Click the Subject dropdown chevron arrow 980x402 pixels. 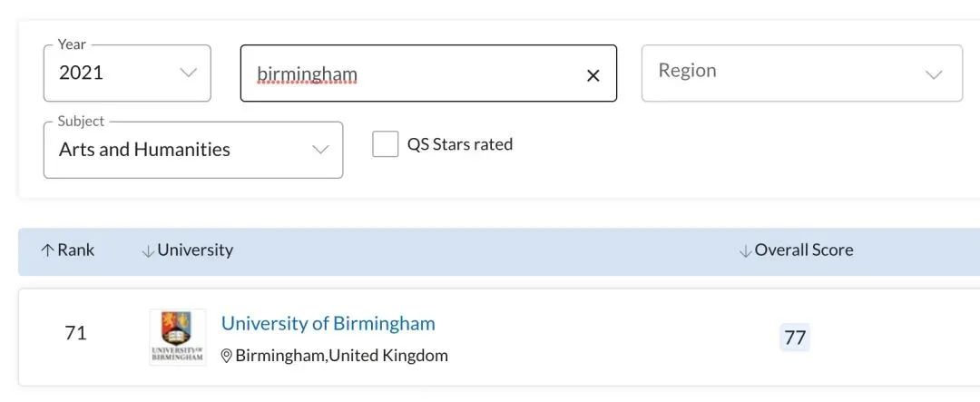point(320,150)
